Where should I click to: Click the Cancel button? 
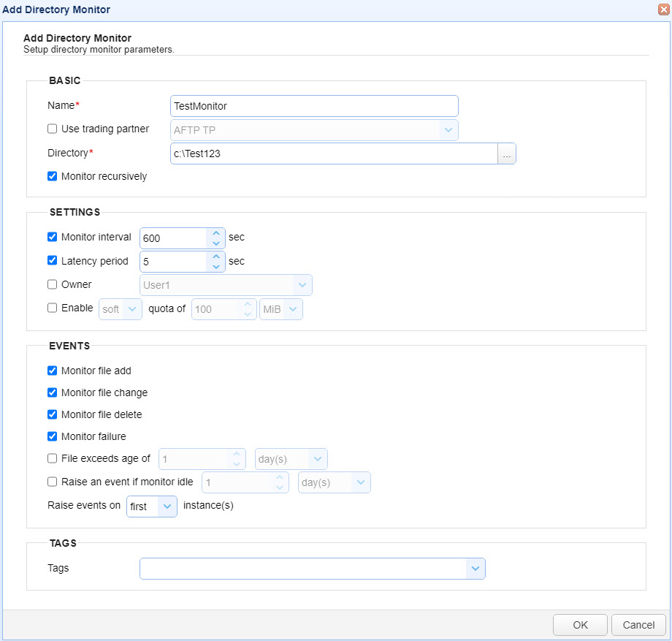(x=638, y=625)
